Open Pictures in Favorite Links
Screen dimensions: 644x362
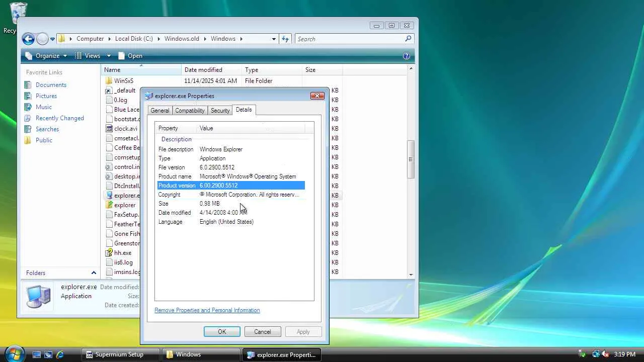point(46,96)
